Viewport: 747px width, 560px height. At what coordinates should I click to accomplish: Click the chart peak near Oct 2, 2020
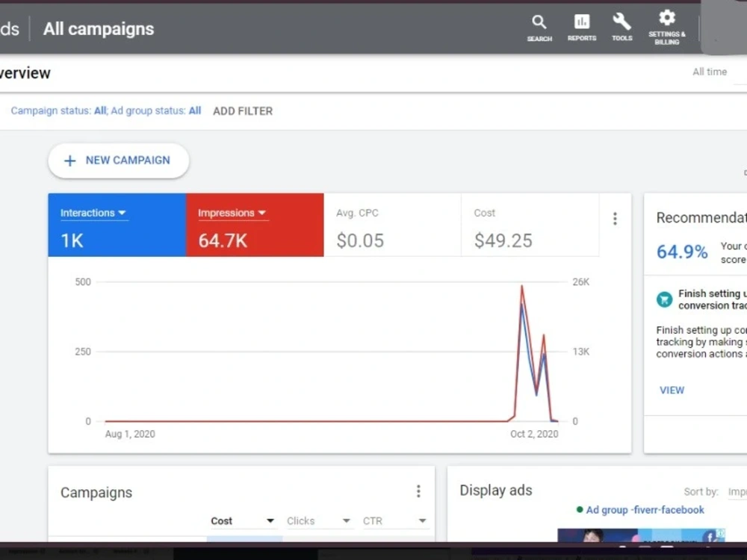point(522,286)
